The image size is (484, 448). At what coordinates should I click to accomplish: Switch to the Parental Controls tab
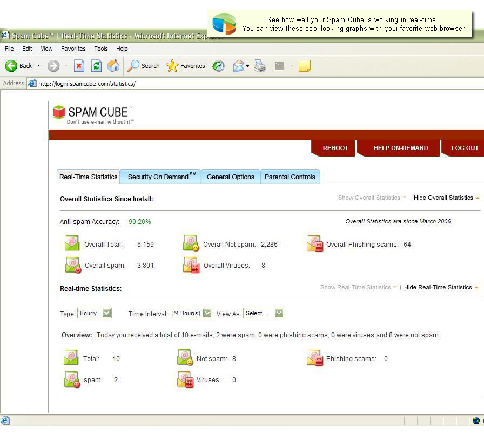point(290,177)
